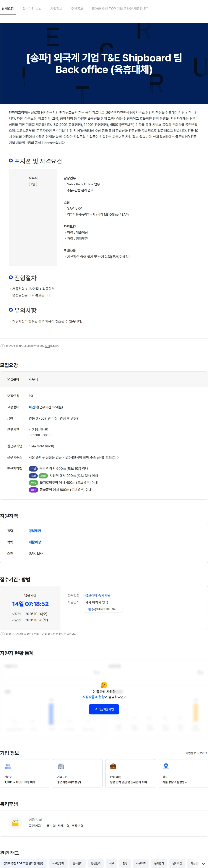
Task: Click the 문서작성 tag
Action: click(x=177, y=863)
